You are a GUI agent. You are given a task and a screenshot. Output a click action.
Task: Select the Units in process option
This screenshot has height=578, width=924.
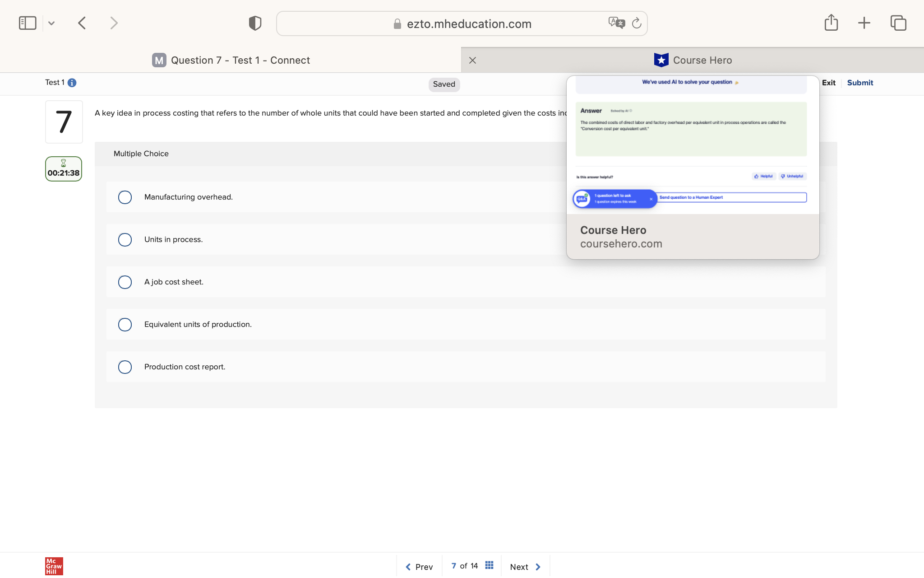(x=125, y=240)
